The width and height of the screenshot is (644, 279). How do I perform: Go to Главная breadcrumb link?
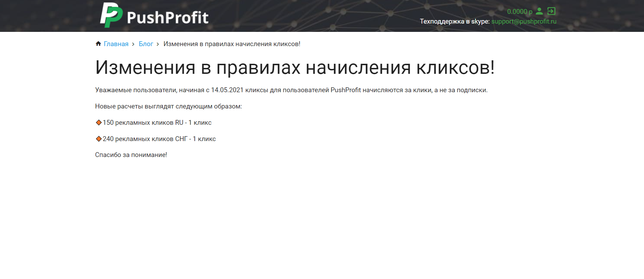[116, 44]
